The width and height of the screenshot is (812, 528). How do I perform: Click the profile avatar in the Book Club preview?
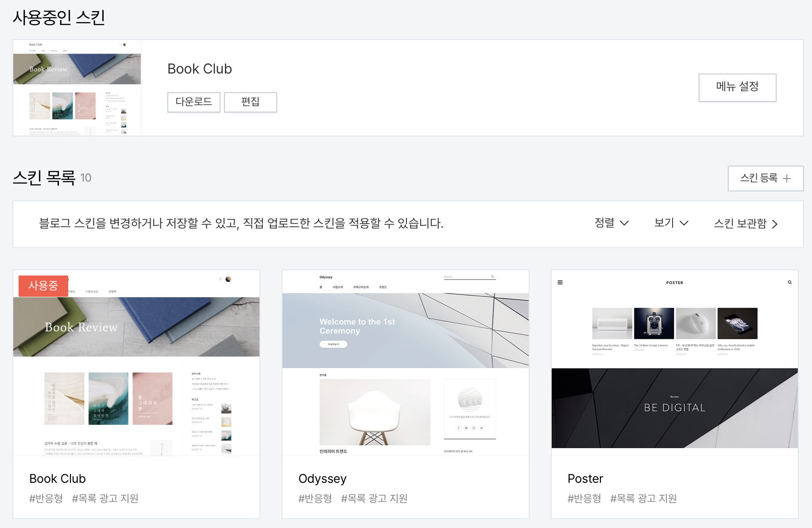click(228, 279)
